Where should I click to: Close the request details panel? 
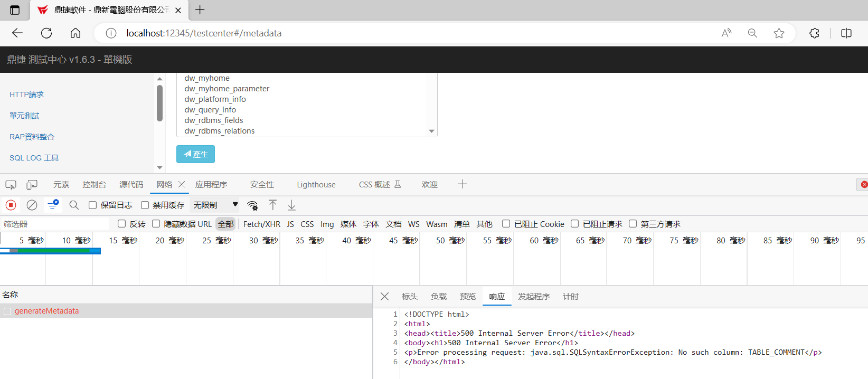(384, 297)
